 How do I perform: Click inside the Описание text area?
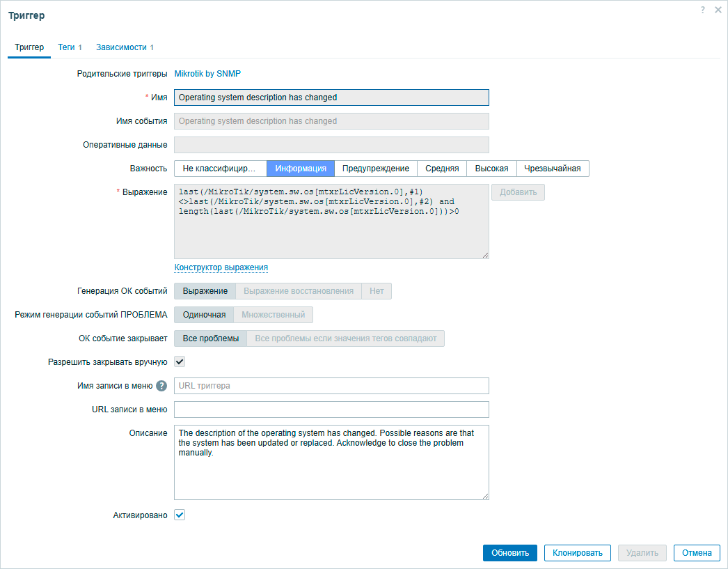point(331,462)
